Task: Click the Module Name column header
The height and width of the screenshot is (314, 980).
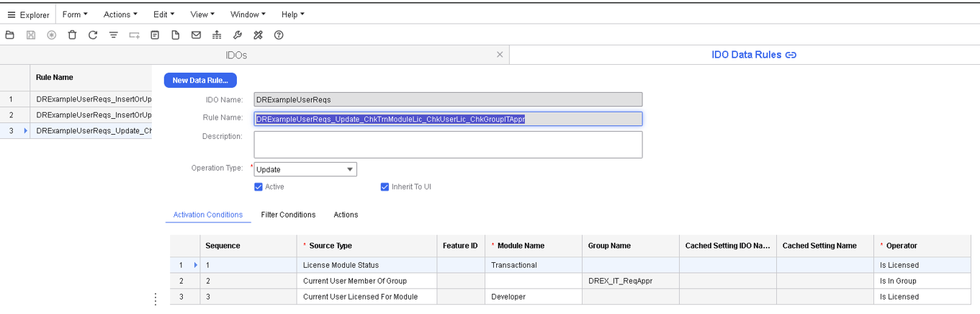Action: tap(532, 246)
